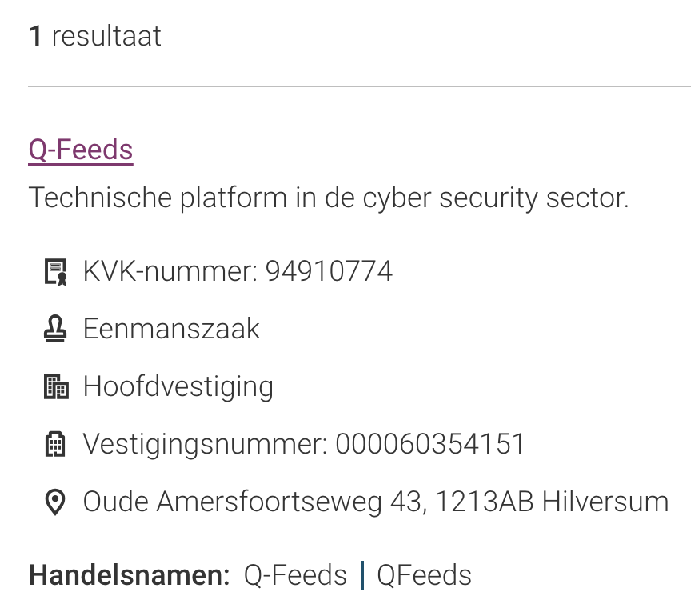Click the Q-Feeds trade name under Handelsnamen
Viewport: 691px width, 616px height.
(295, 575)
